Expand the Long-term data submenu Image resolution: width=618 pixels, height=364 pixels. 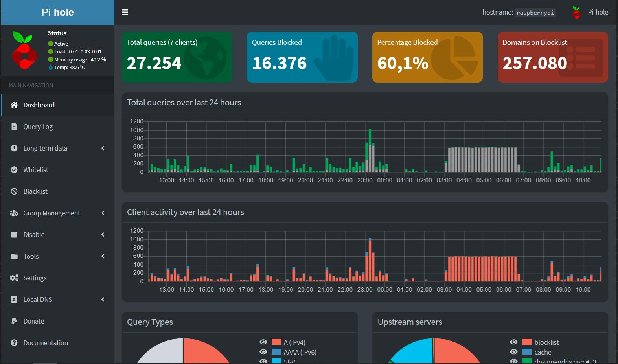tap(103, 148)
